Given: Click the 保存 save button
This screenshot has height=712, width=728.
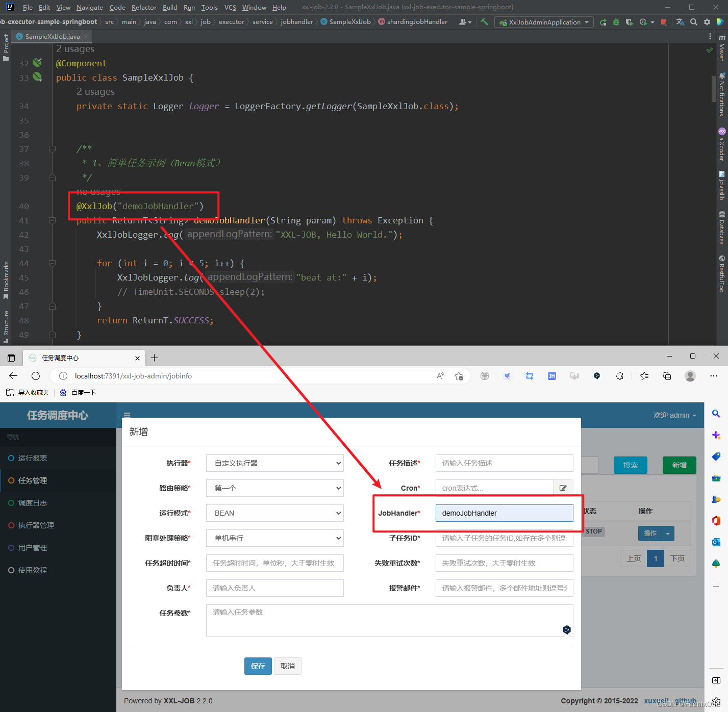Looking at the screenshot, I should pyautogui.click(x=258, y=666).
